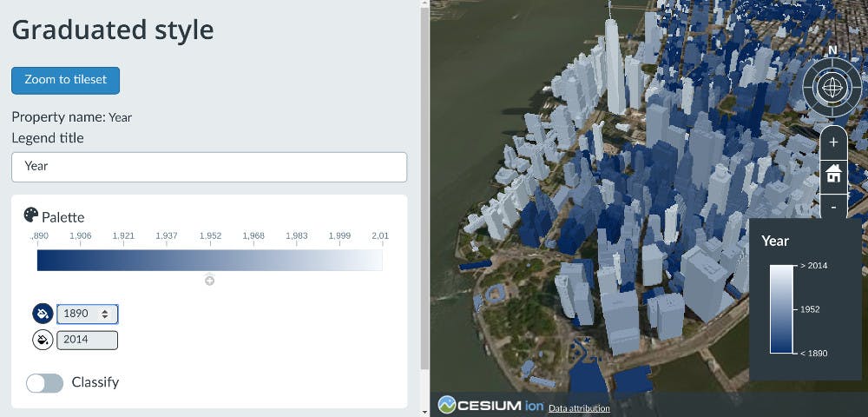868x417 pixels.
Task: Click the compass navigation gyroscope
Action: pyautogui.click(x=832, y=87)
